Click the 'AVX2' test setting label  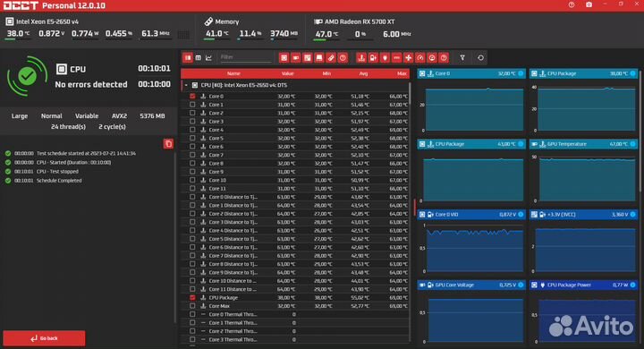(119, 116)
